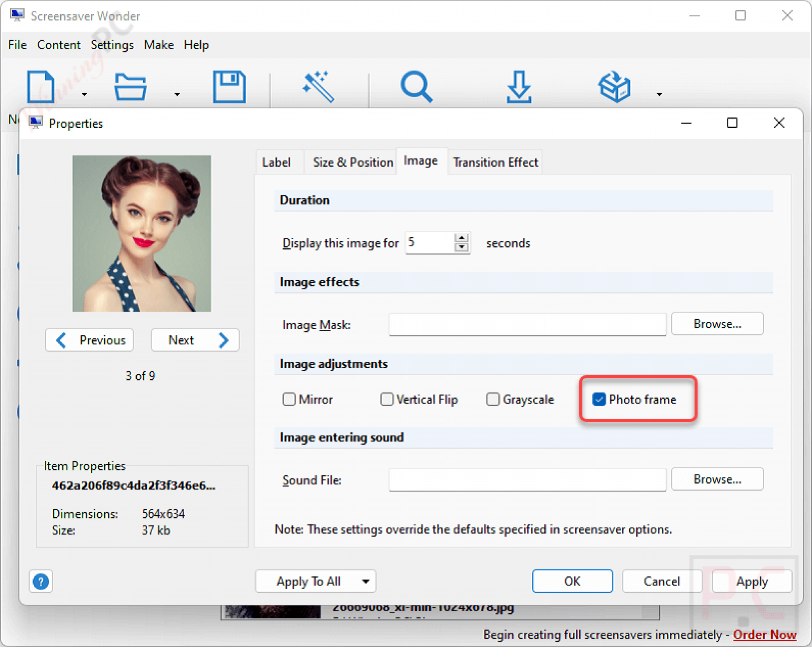Image resolution: width=812 pixels, height=647 pixels.
Task: Click the download arrow install icon
Action: [x=519, y=86]
